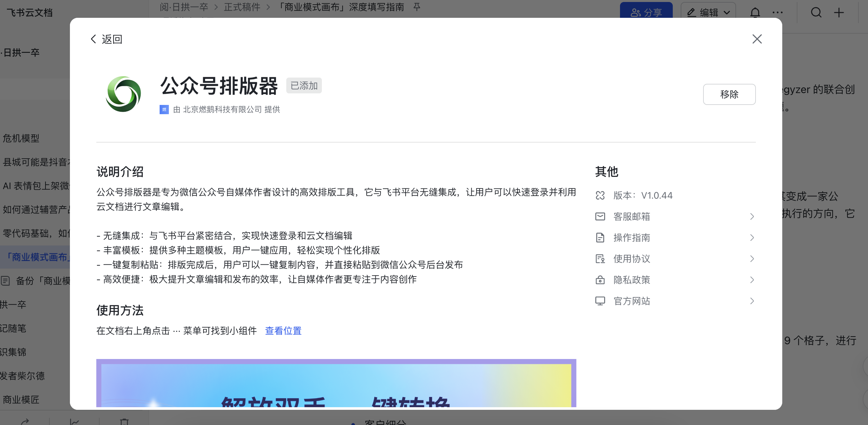This screenshot has height=425, width=868.
Task: Click the 客服邮箱 envelope icon
Action: coord(600,216)
